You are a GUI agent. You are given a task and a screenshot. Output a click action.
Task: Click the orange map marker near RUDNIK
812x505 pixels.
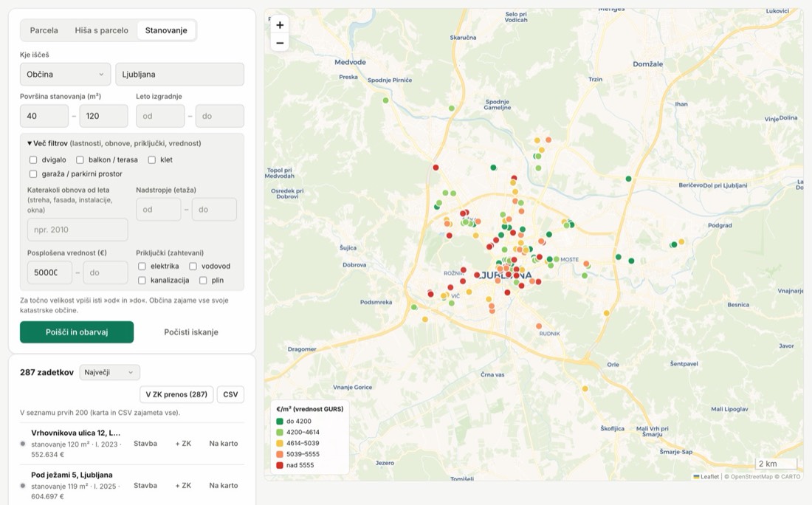pyautogui.click(x=539, y=326)
